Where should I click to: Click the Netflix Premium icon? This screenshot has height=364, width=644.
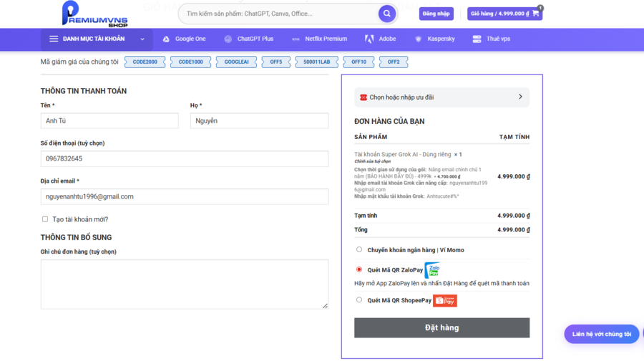(x=296, y=39)
